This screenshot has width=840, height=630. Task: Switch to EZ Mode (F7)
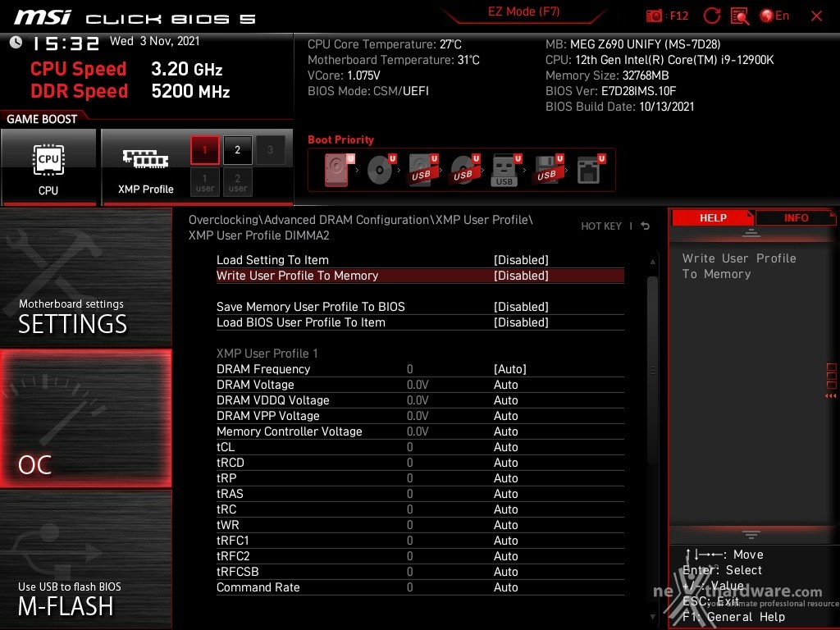(x=523, y=11)
